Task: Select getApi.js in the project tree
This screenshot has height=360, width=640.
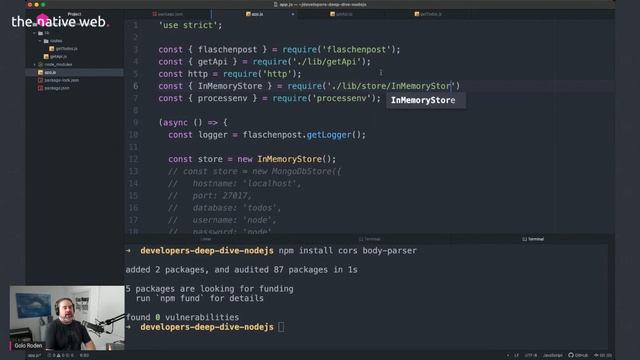Action: (x=59, y=56)
